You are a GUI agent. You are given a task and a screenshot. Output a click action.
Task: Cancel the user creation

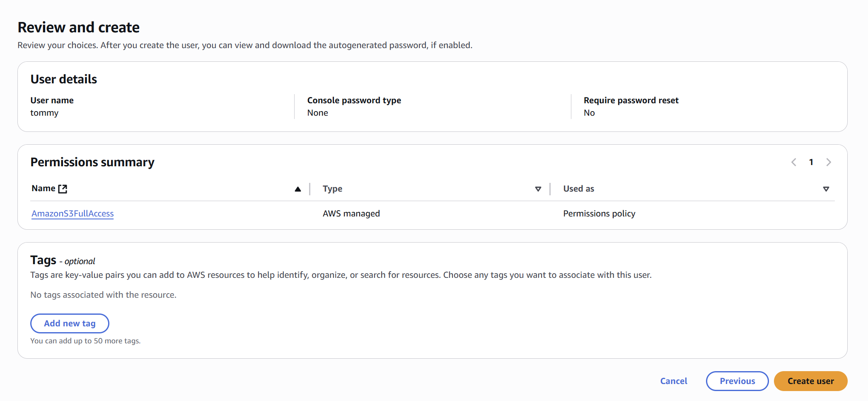674,381
